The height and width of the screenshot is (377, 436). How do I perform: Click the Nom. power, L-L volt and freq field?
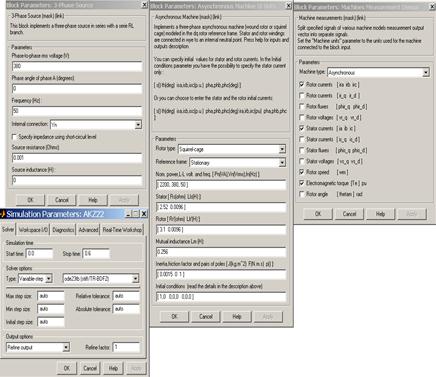tap(221, 185)
